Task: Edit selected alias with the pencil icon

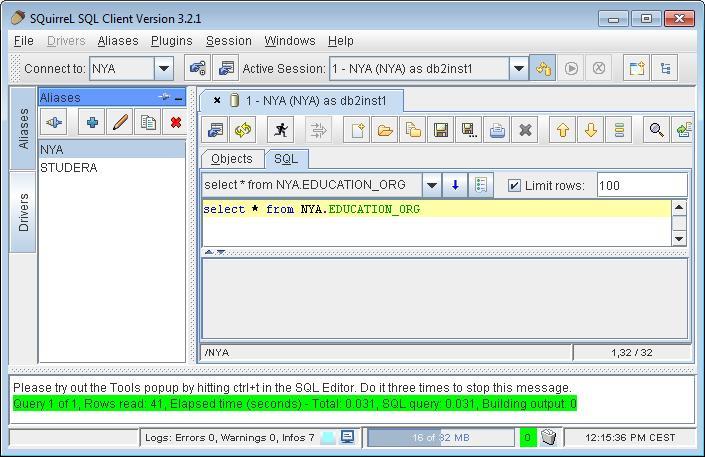Action: click(120, 122)
